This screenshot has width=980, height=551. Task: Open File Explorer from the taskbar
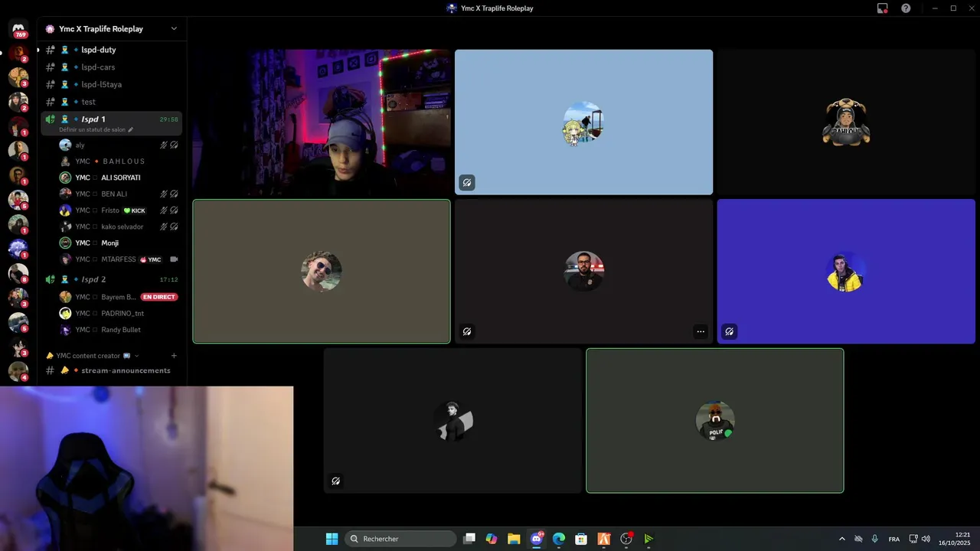pos(514,539)
